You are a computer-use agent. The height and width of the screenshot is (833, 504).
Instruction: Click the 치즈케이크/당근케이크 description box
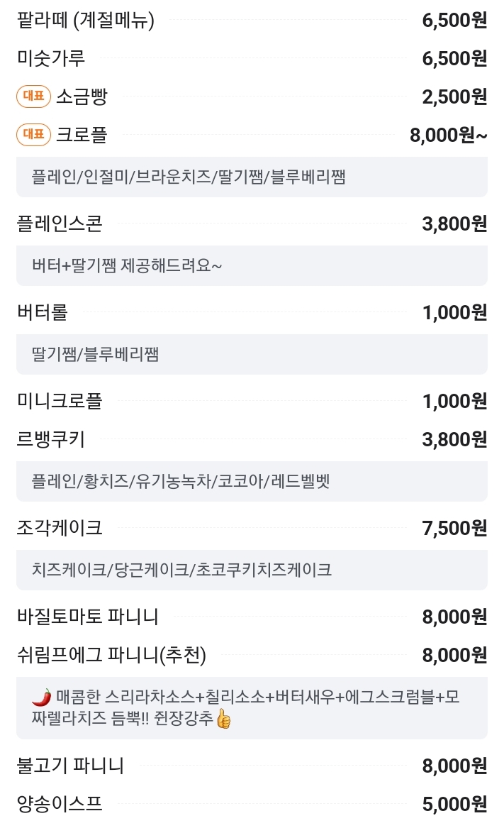tap(252, 570)
